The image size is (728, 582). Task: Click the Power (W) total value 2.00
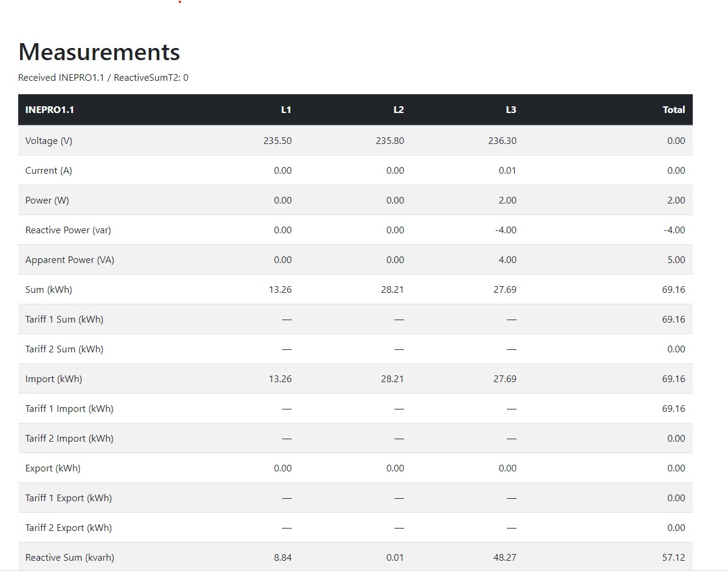pyautogui.click(x=676, y=200)
